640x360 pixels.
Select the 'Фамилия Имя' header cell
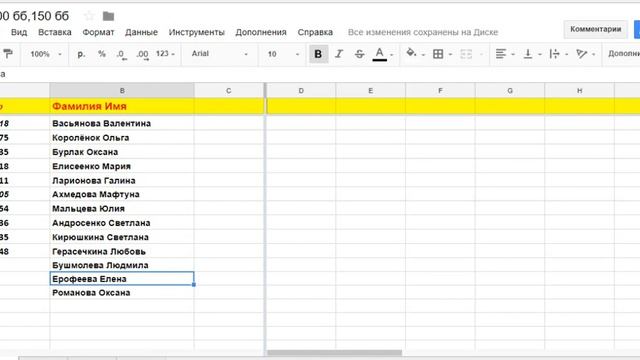[x=122, y=107]
